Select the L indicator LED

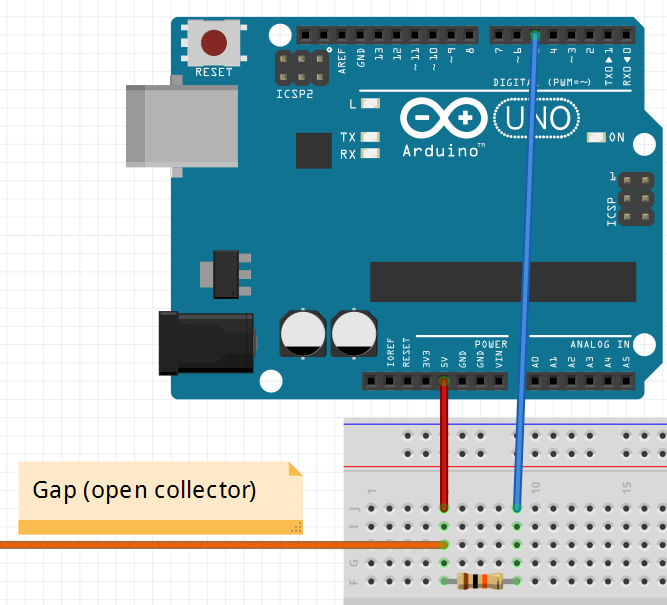point(371,103)
